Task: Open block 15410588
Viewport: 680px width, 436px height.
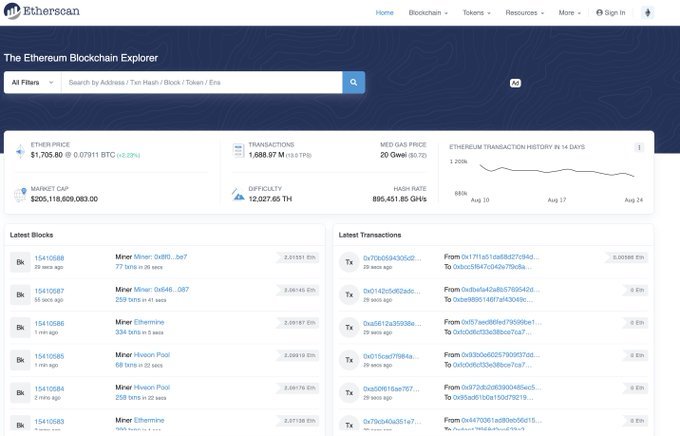Action: point(49,258)
